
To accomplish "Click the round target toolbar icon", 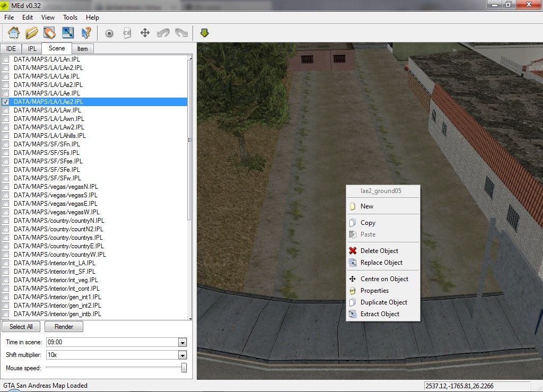I will pos(109,33).
